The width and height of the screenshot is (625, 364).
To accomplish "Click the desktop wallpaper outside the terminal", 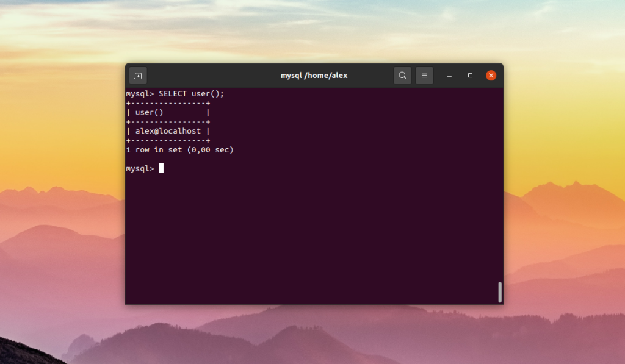I will pyautogui.click(x=60, y=159).
